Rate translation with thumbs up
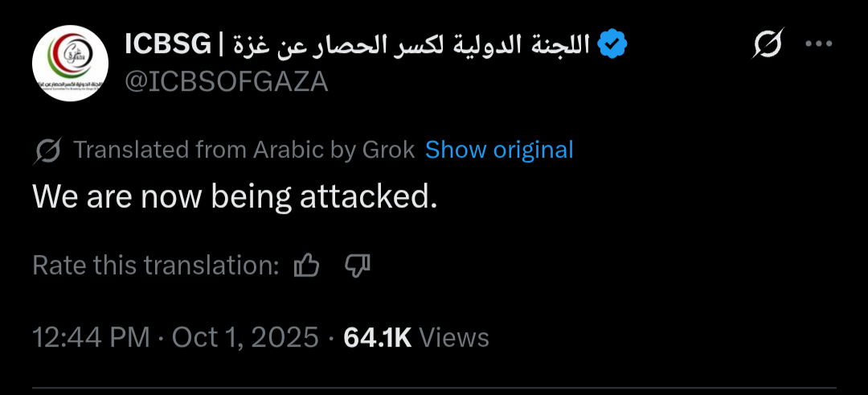Screen dimensions: 868x395 [x=307, y=265]
